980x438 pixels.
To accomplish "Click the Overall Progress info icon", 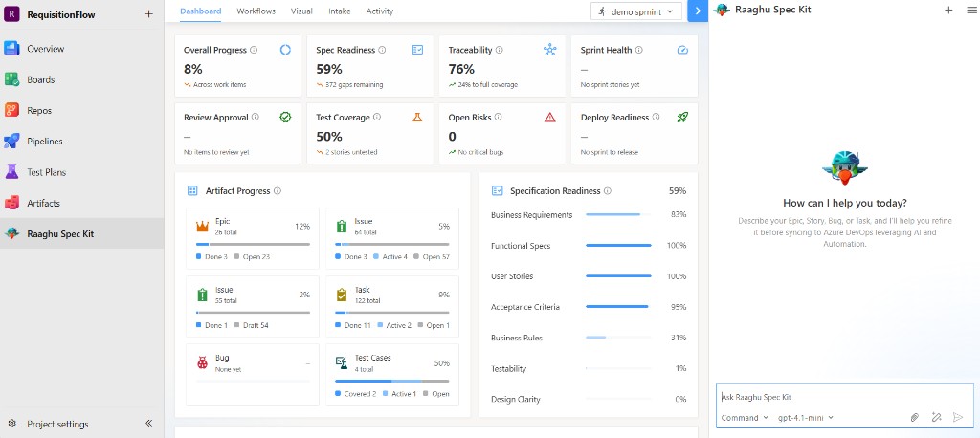I will coord(254,50).
